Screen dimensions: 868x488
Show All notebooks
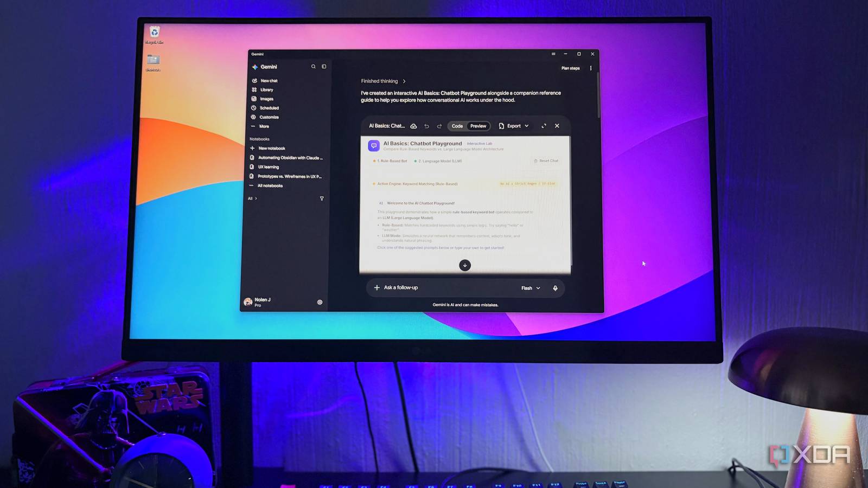click(266, 185)
